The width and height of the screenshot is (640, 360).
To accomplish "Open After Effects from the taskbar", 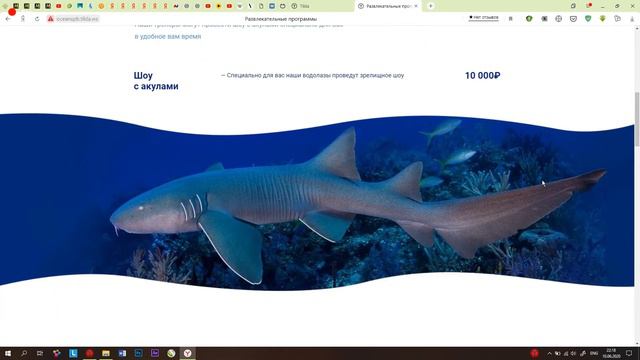I will (155, 353).
